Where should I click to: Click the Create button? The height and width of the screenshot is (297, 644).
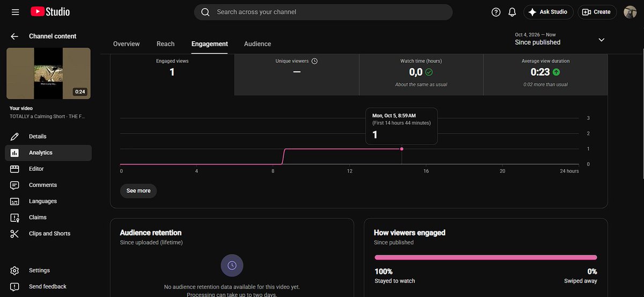[597, 12]
